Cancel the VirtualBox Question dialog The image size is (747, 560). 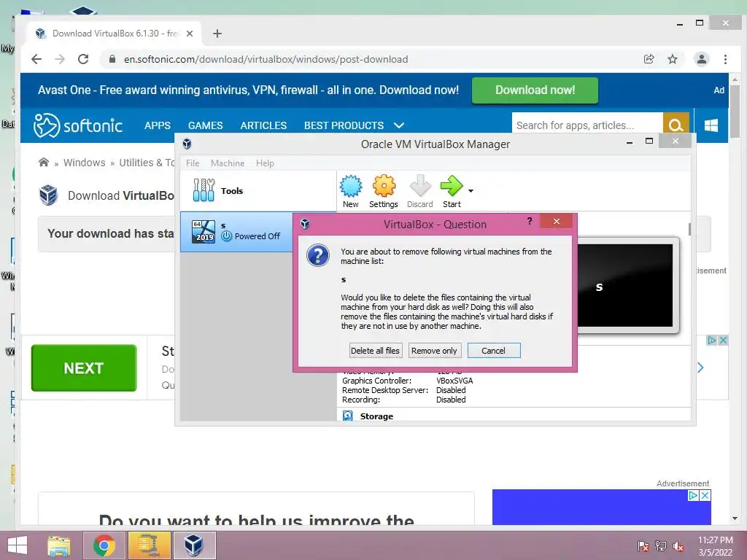[494, 351]
